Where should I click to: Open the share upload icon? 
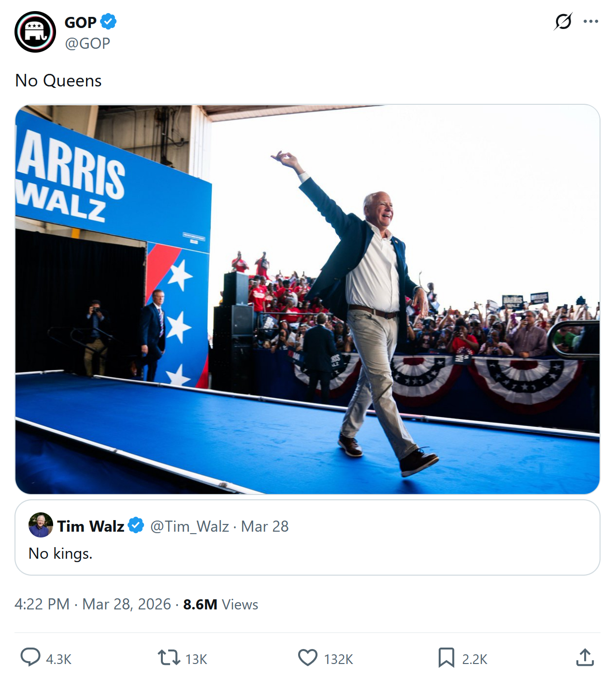(x=585, y=657)
